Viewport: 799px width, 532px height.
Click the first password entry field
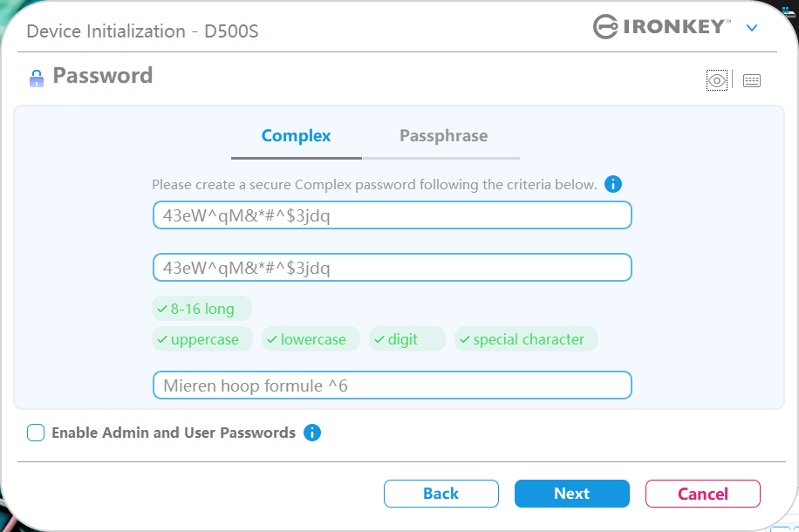(x=392, y=215)
